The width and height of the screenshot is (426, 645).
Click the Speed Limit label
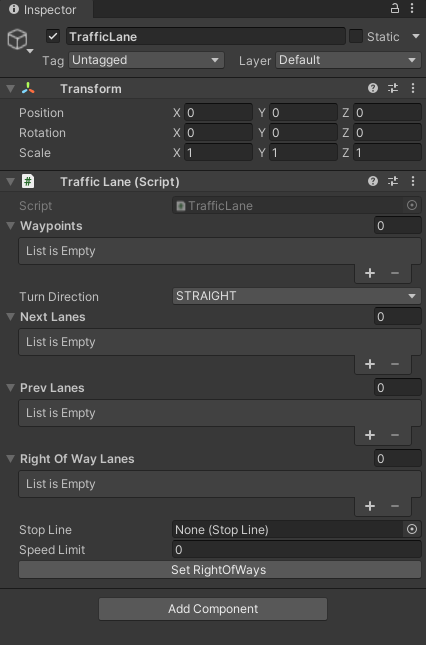click(52, 550)
